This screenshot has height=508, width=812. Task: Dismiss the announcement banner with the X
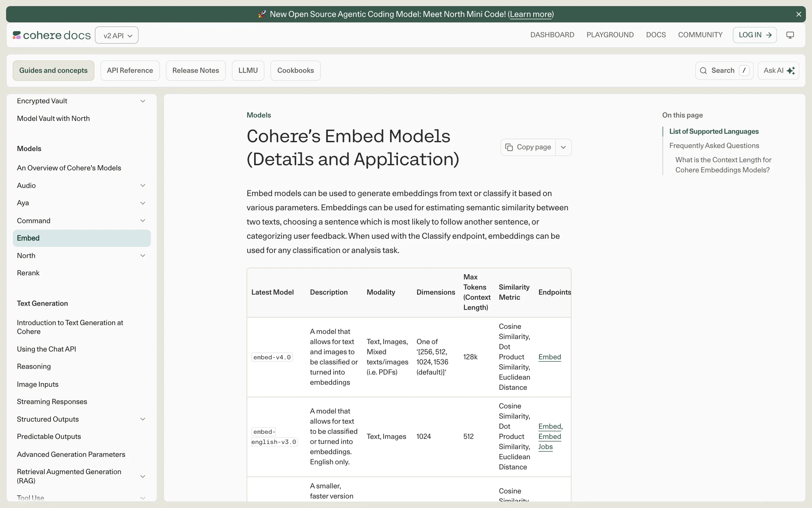coord(798,14)
